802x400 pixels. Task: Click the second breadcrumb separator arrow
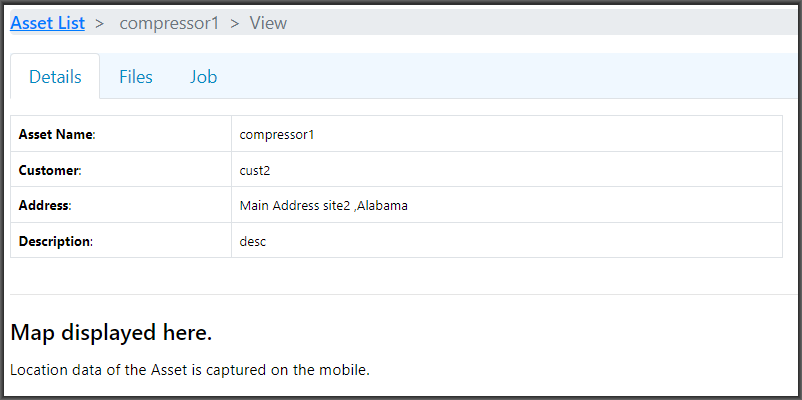(x=235, y=22)
